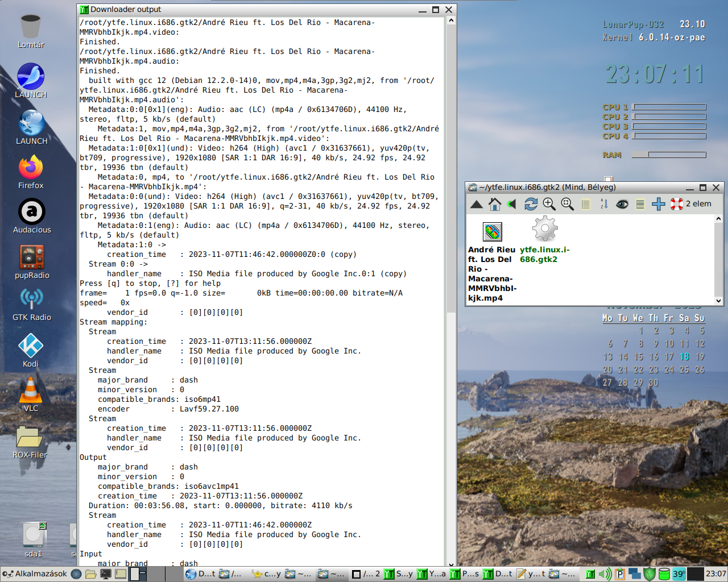Open GTK Radio desktop icon
This screenshot has width=728, height=582.
32,304
